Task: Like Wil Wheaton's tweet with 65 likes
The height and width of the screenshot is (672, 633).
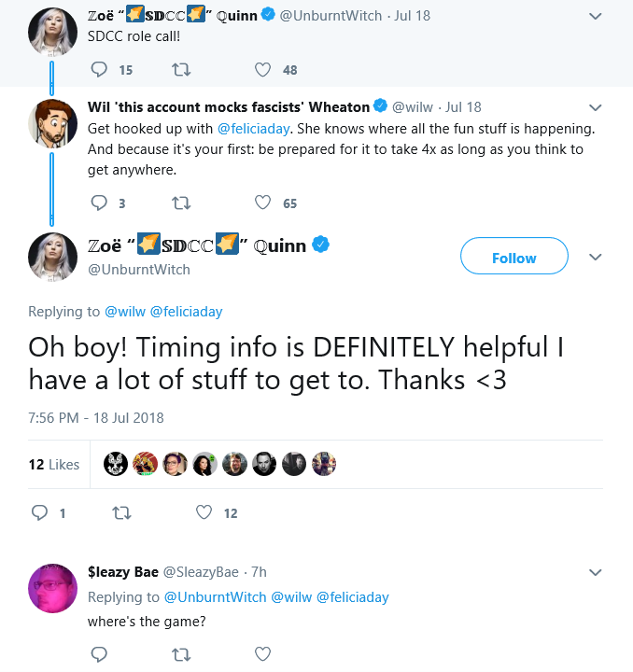Action: tap(262, 203)
